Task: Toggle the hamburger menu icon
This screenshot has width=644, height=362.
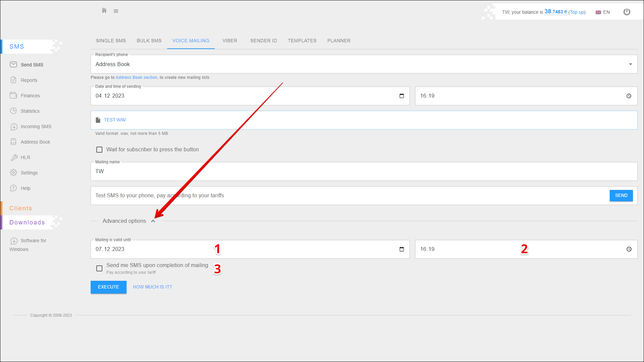Action: (x=116, y=11)
